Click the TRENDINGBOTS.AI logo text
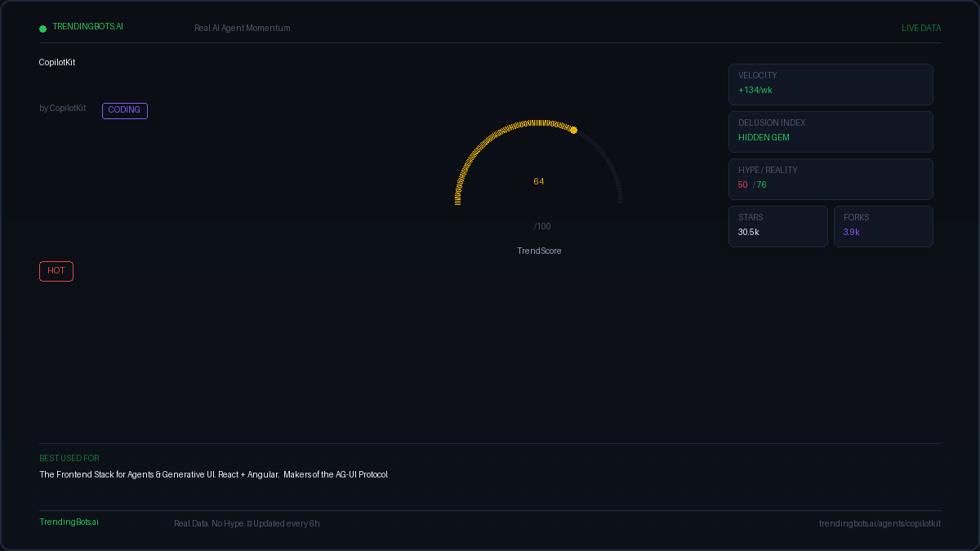The width and height of the screenshot is (980, 551). coord(88,27)
